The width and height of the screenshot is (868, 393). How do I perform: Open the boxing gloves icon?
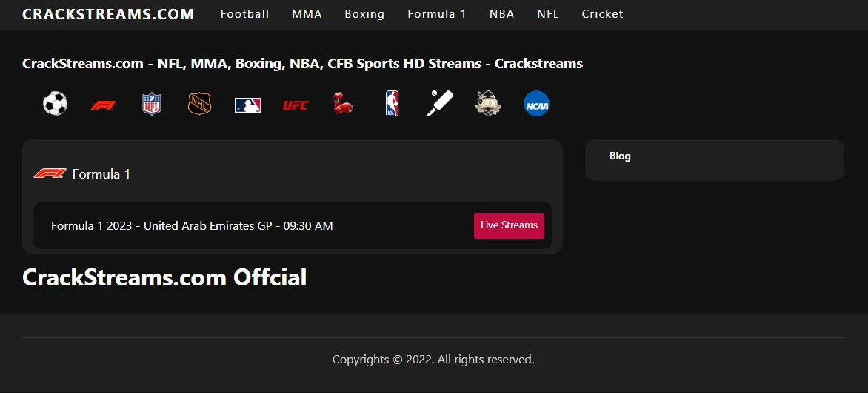[x=343, y=105]
